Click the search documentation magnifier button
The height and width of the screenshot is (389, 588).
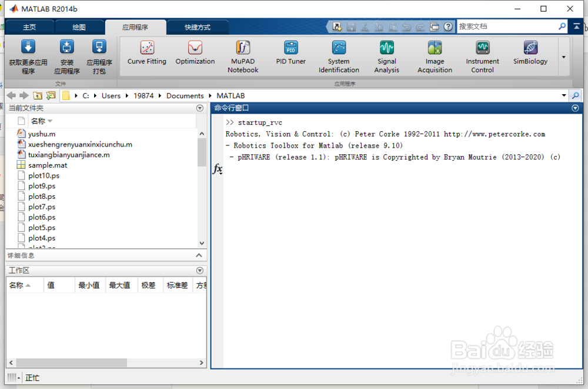(x=562, y=26)
